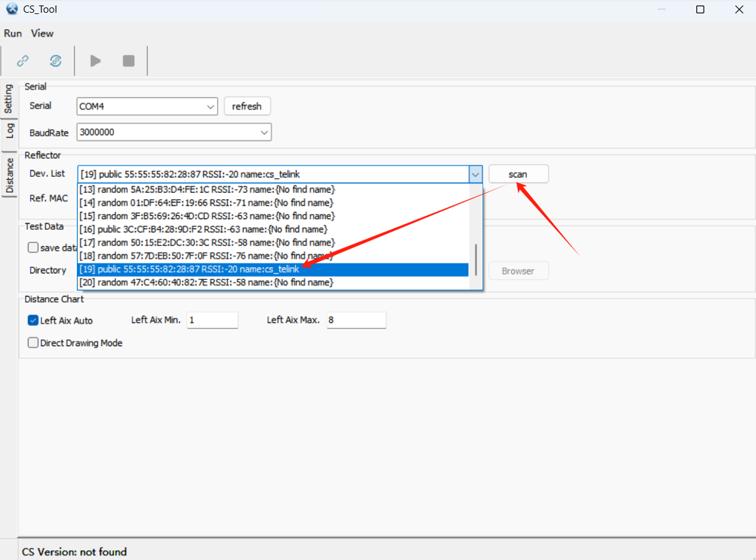Expand the Serial COM4 dropdown
The image size is (756, 560).
(211, 107)
